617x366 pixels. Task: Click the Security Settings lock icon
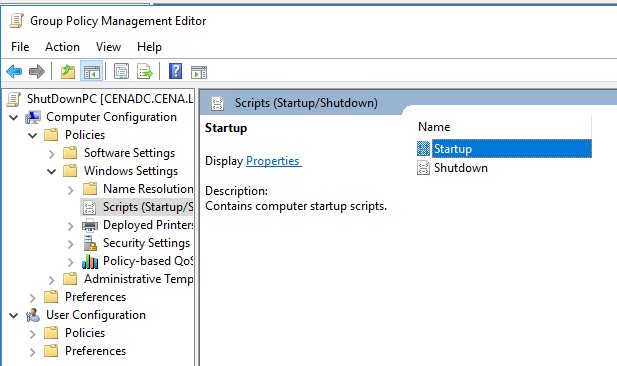[x=90, y=243]
